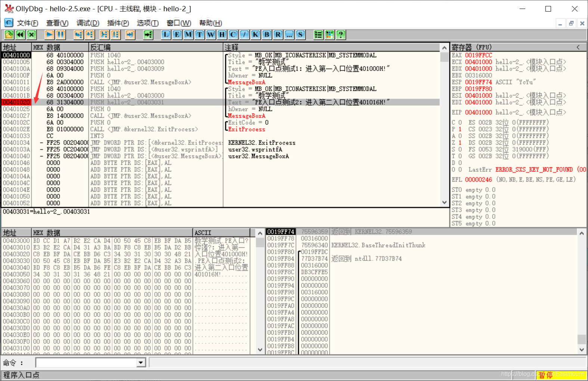
Task: Click the registers pane left chevron
Action: coord(578,47)
